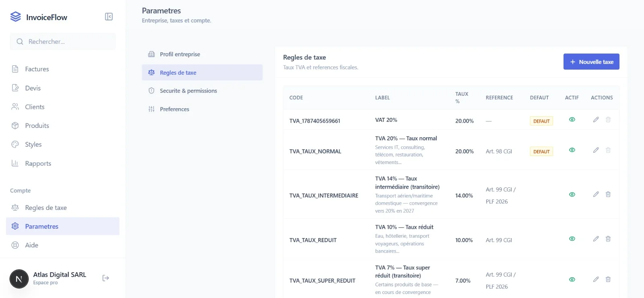The image size is (644, 298).
Task: Delete the TVA_TAUX_REDUIT rule
Action: coord(608,239)
